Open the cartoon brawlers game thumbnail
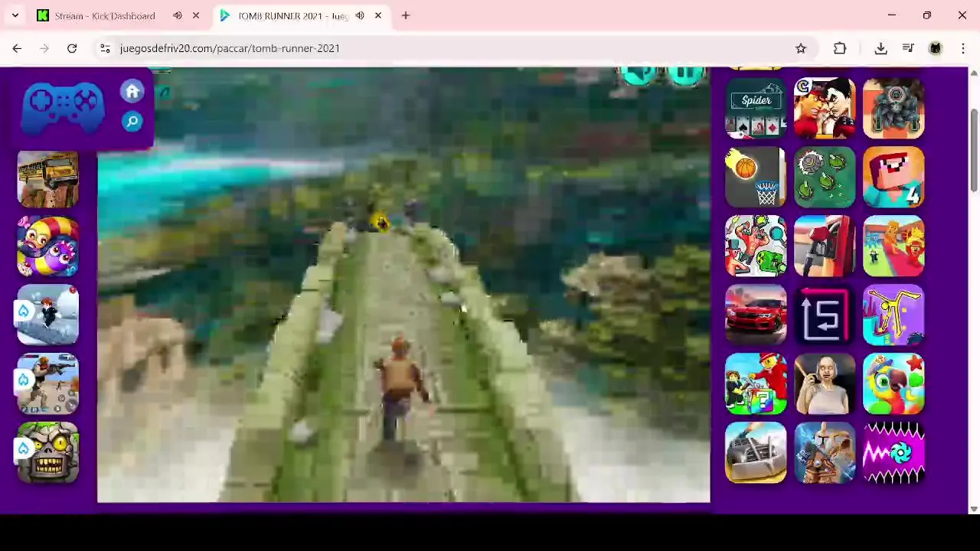This screenshot has width=980, height=551. (756, 246)
